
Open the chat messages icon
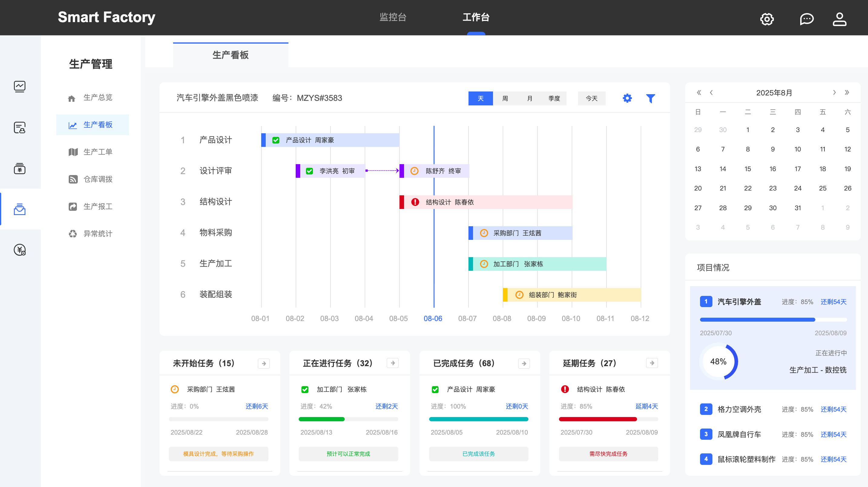tap(806, 19)
